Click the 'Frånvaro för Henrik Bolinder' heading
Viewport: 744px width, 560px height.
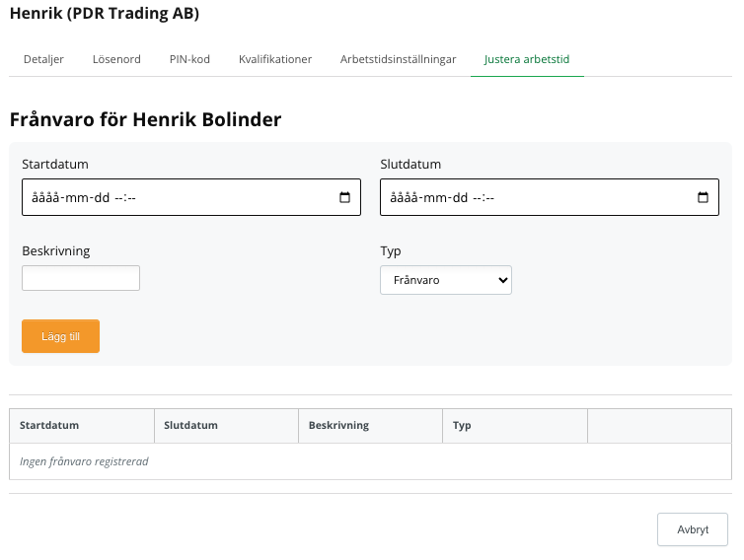coord(146,119)
